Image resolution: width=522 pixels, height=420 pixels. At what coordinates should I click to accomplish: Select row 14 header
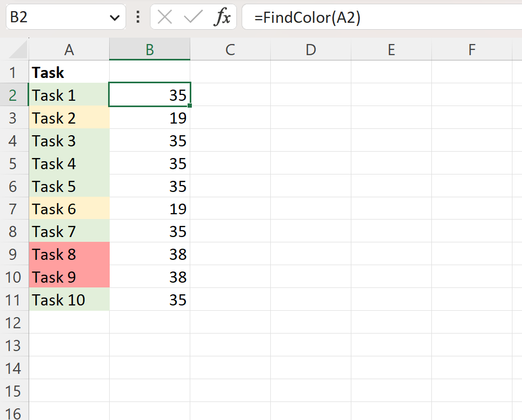pyautogui.click(x=14, y=367)
